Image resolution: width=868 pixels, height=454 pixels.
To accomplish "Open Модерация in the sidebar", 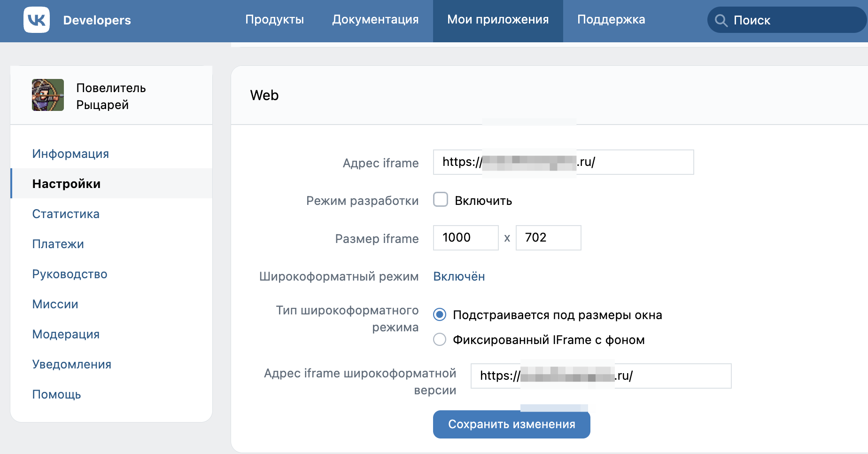I will [66, 334].
